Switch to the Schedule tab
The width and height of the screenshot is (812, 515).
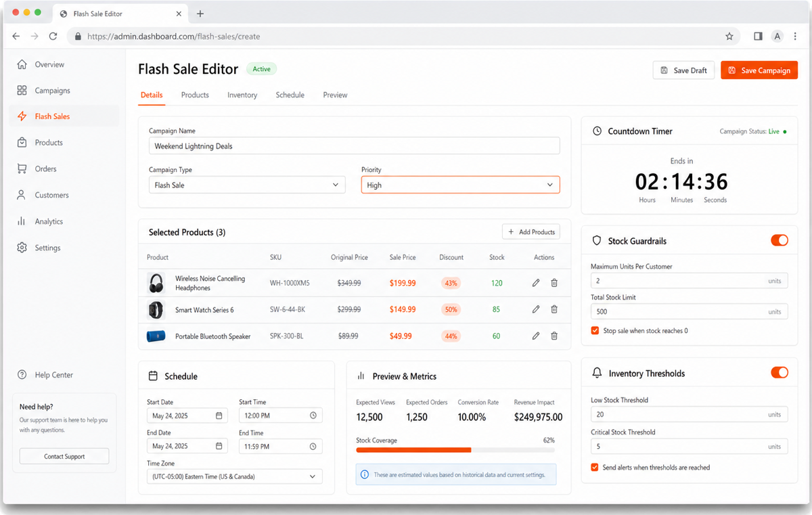[290, 95]
